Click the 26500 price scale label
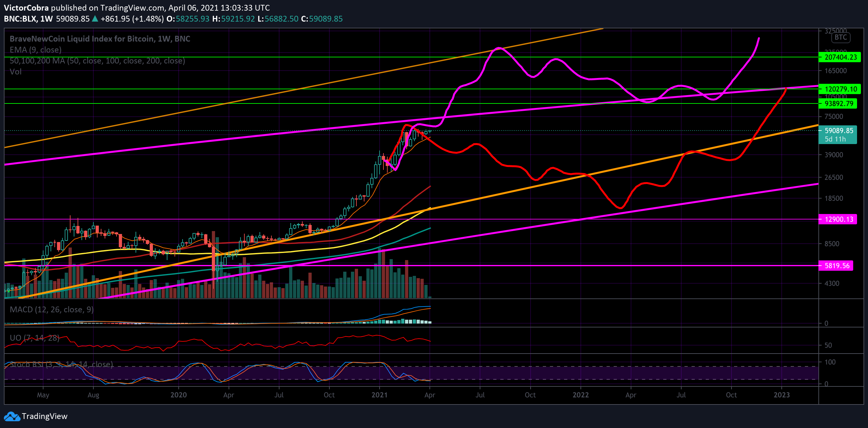The image size is (868, 428). [x=834, y=177]
